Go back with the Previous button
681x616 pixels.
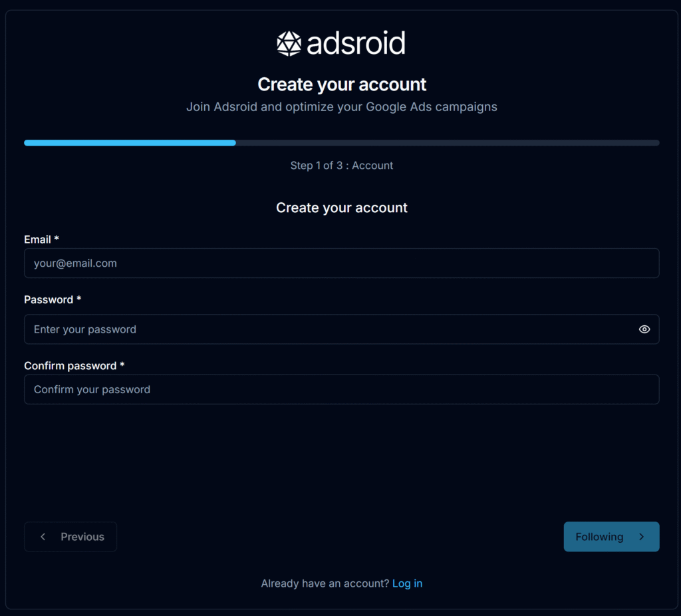(x=70, y=536)
